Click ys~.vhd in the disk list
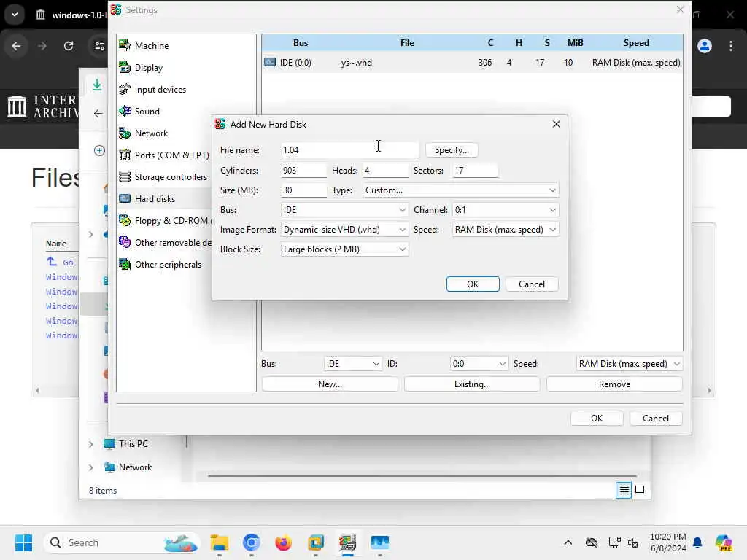This screenshot has height=560, width=747. click(x=356, y=63)
